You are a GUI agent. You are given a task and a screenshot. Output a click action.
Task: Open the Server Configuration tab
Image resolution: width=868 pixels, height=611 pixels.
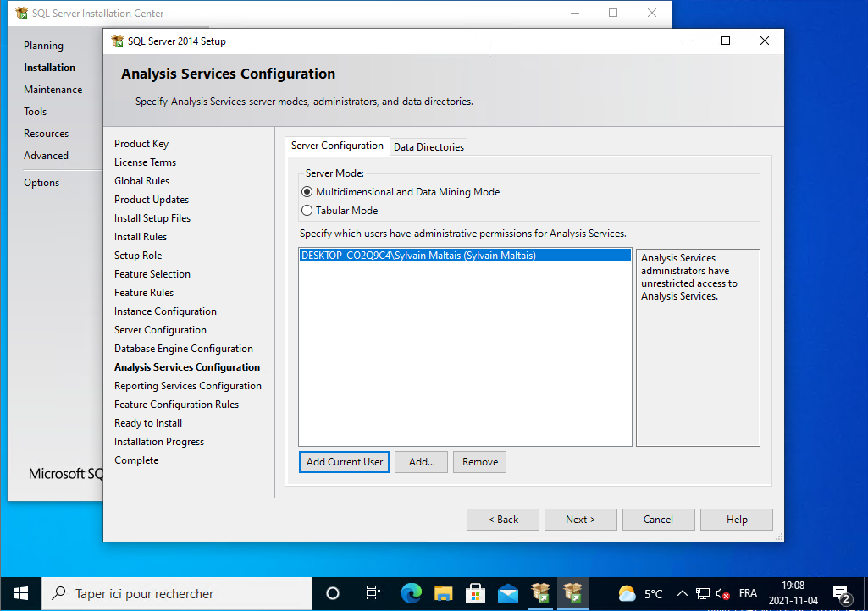coord(337,146)
